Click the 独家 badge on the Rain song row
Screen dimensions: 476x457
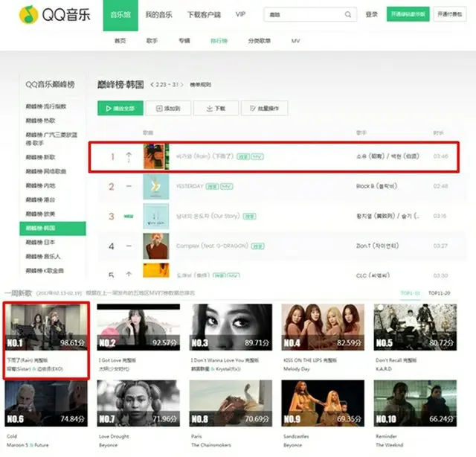(x=243, y=157)
